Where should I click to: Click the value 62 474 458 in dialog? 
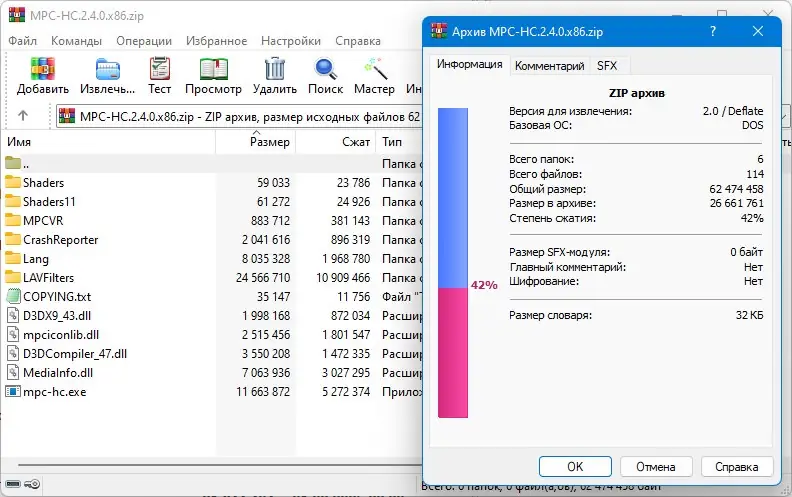736,189
